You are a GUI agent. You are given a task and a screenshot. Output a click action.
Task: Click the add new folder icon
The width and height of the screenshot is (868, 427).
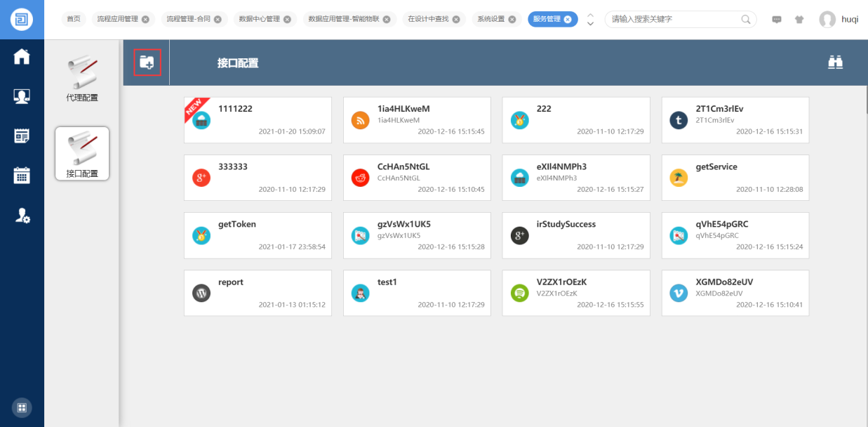(x=147, y=63)
